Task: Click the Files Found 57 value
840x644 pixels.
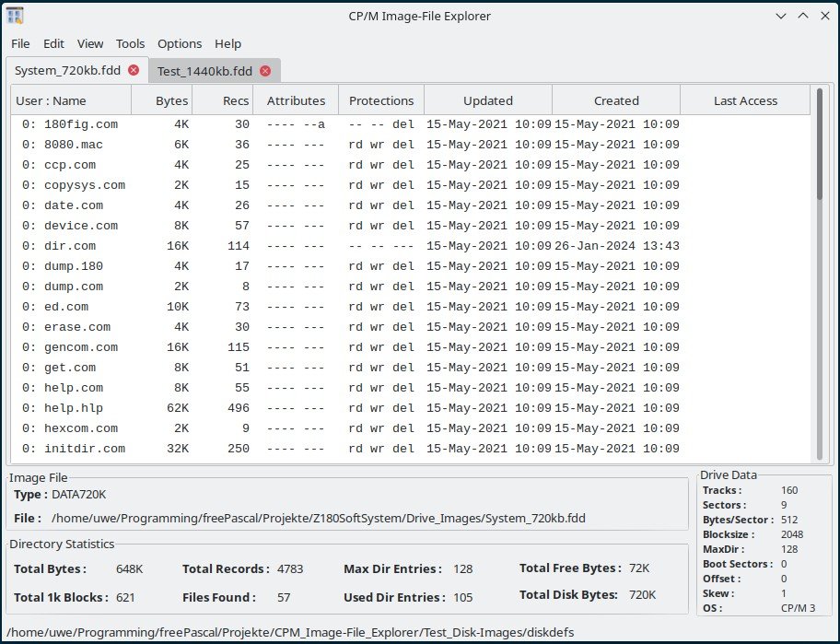Action: [284, 597]
